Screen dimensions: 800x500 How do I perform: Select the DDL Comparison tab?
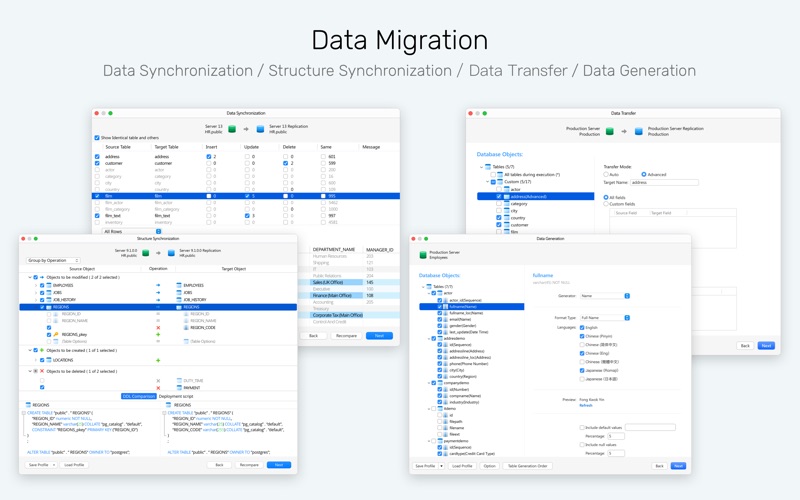[x=138, y=396]
